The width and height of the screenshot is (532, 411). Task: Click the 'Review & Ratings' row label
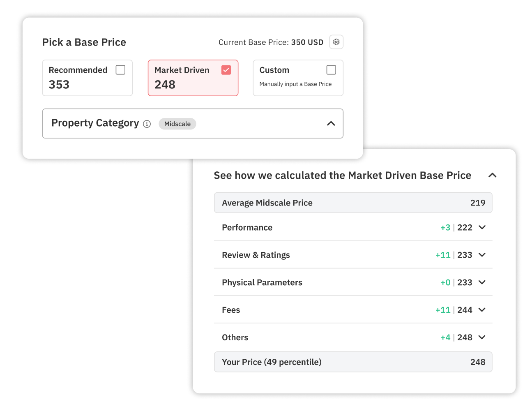click(x=256, y=255)
